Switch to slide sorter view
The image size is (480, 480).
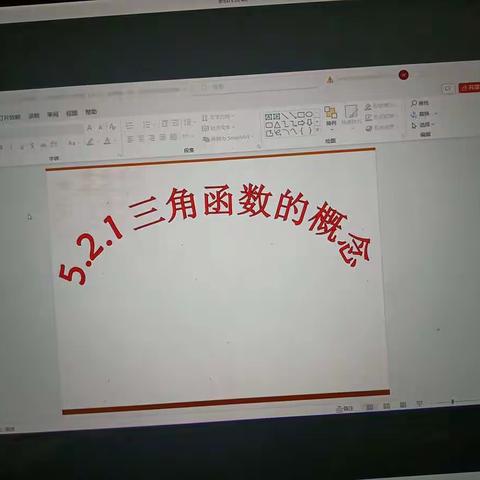pos(386,406)
